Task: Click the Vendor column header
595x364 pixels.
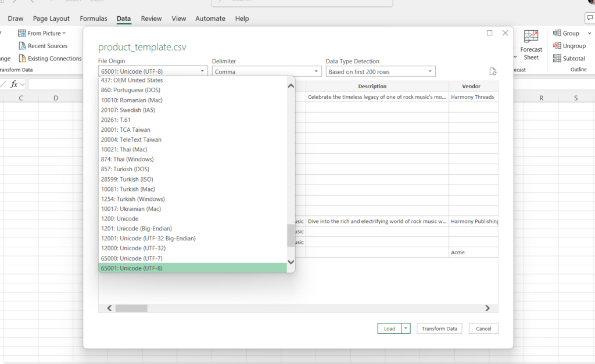Action: pyautogui.click(x=473, y=86)
